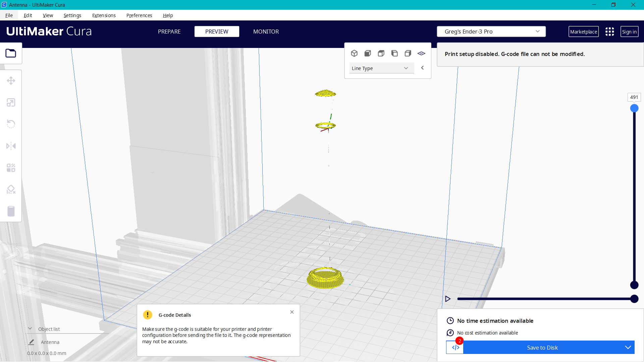Open the Marketplace
This screenshot has height=362, width=644.
(x=584, y=32)
